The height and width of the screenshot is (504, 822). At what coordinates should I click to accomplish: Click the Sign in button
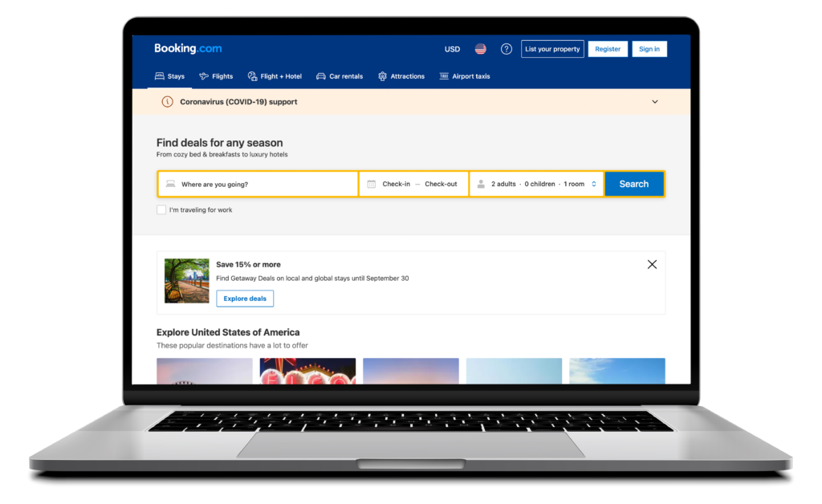pyautogui.click(x=649, y=49)
